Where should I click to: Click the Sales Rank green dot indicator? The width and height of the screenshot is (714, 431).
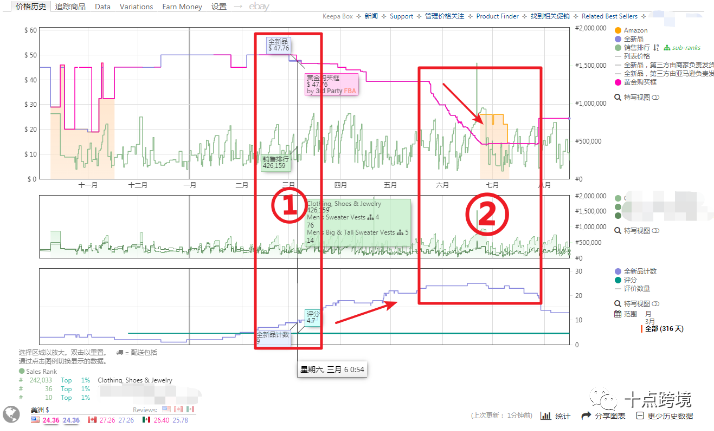(x=21, y=371)
